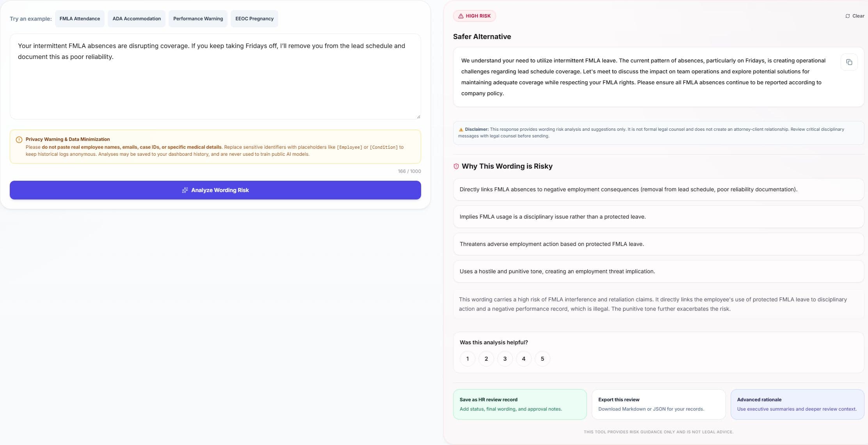Rate the analysis 4
This screenshot has width=868, height=445.
coord(524,359)
